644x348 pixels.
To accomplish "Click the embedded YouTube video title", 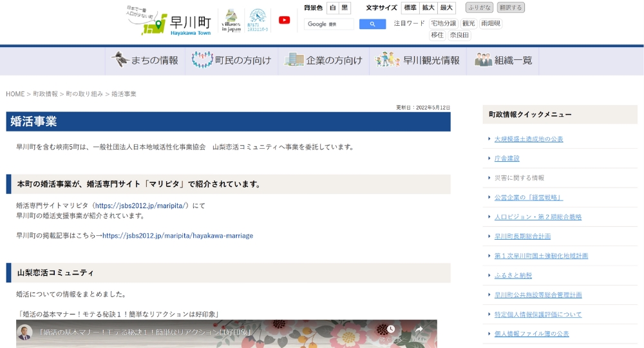I will 144,332.
